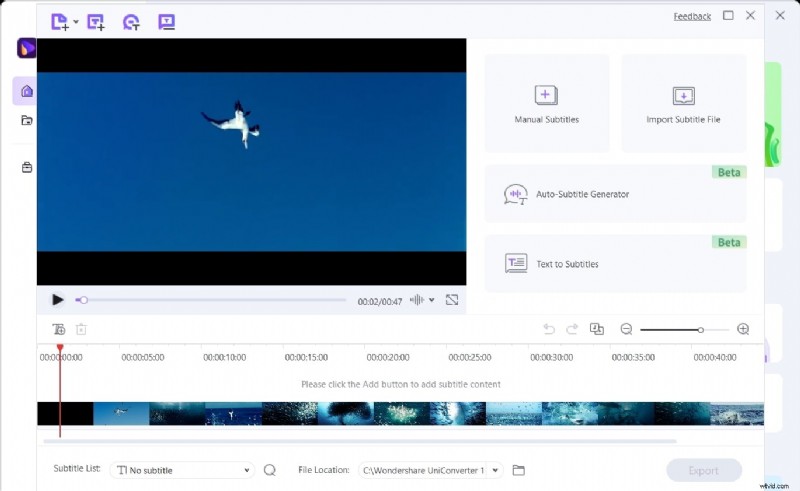The image size is (800, 491).
Task: Click the delete subtitle trash icon
Action: tap(81, 329)
